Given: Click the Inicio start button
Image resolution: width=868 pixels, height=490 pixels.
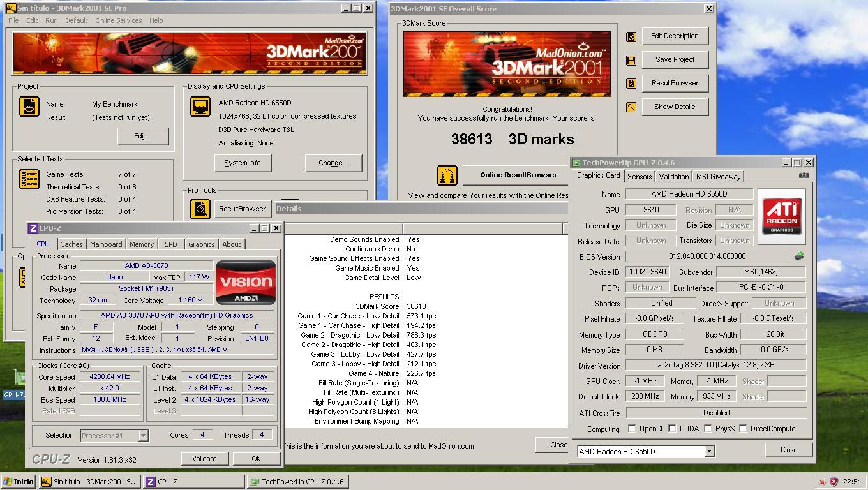Looking at the screenshot, I should [19, 482].
